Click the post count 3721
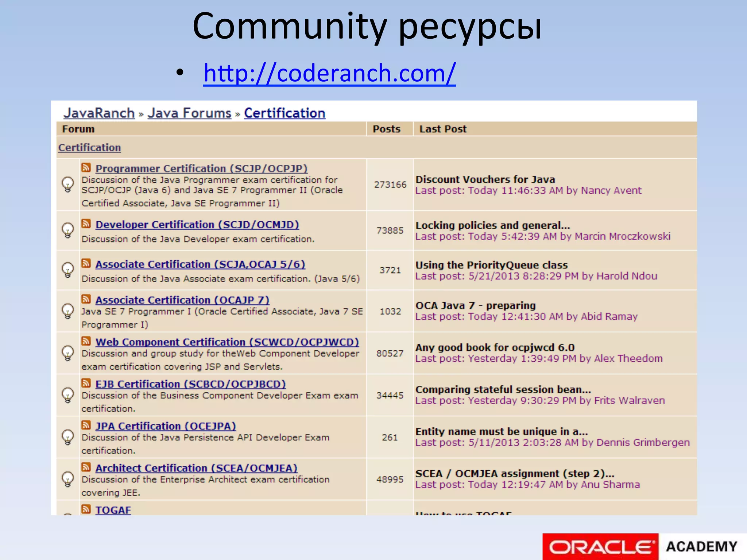 (390, 270)
